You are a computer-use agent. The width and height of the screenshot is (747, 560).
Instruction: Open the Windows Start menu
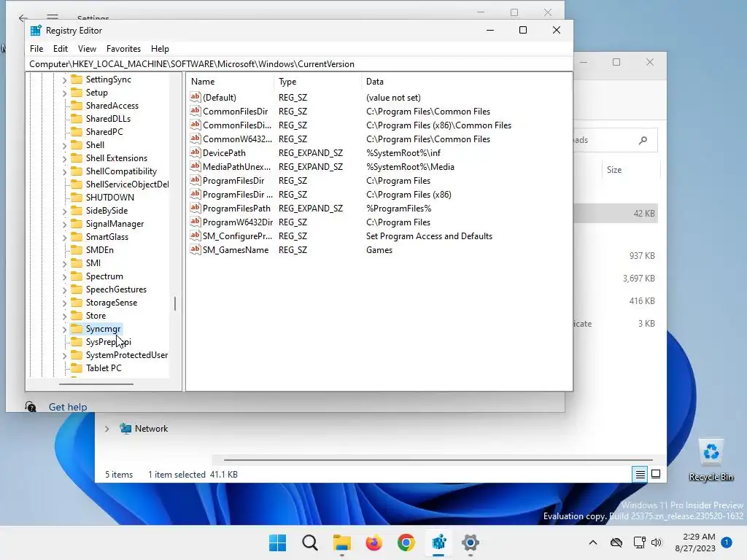(277, 542)
